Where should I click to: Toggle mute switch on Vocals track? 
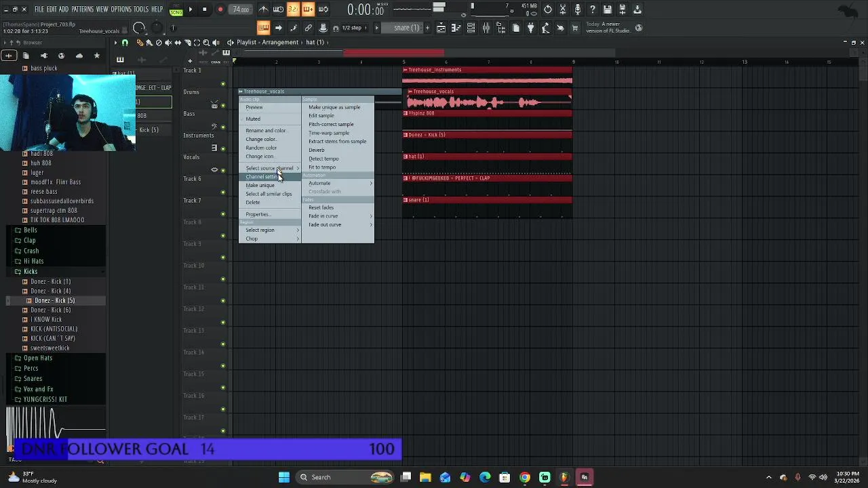pos(223,171)
